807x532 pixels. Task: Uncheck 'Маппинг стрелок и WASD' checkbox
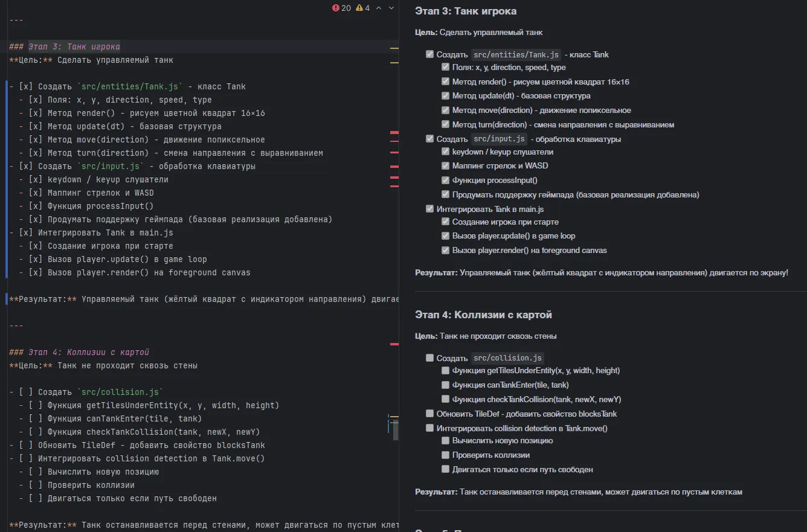coord(446,165)
